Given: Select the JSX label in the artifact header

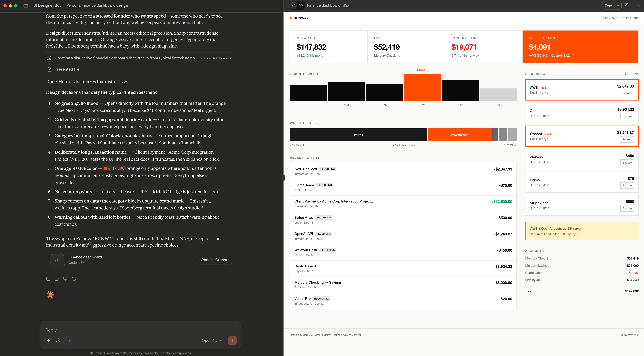Looking at the screenshot, I should tap(346, 5).
